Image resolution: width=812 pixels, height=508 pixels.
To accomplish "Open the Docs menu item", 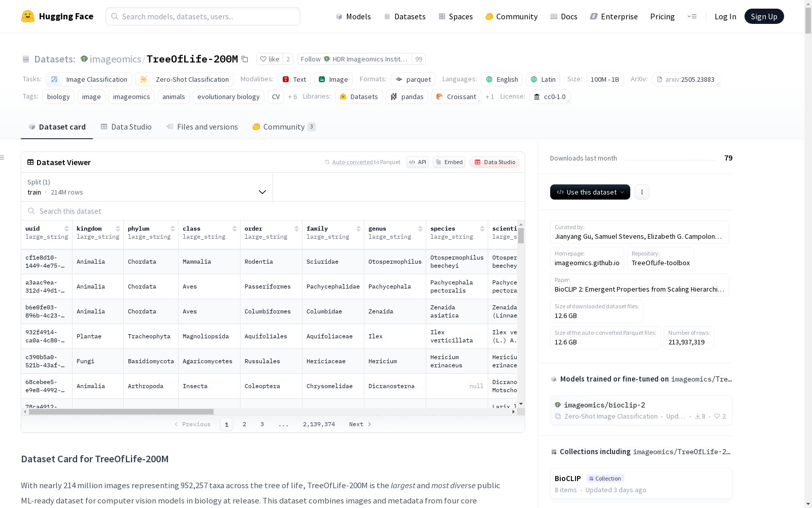I will click(564, 16).
